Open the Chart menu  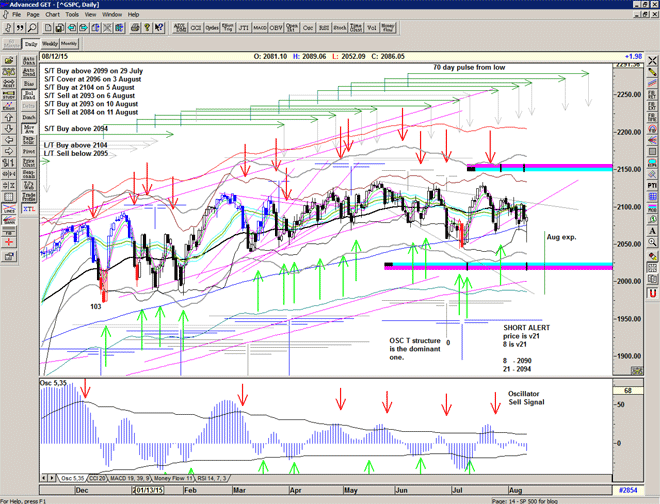(52, 15)
